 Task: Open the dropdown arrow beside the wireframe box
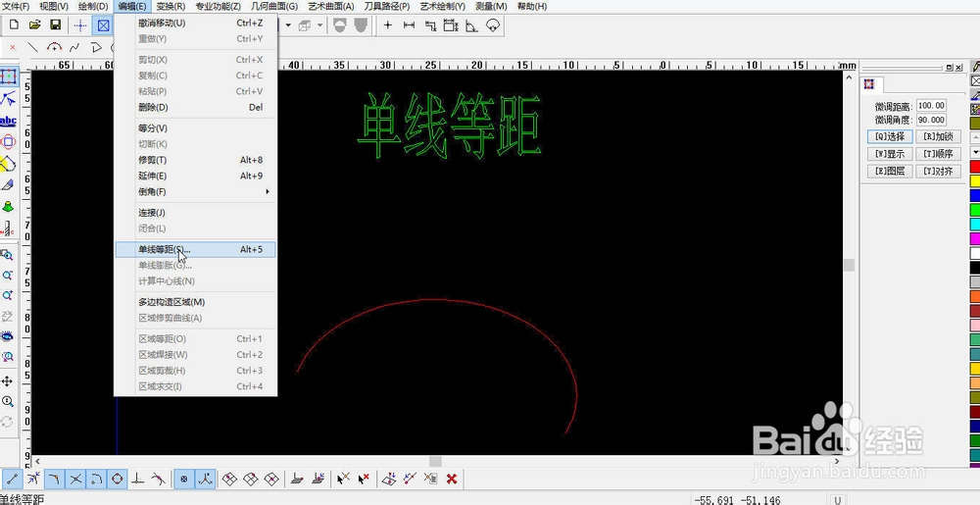click(x=320, y=25)
